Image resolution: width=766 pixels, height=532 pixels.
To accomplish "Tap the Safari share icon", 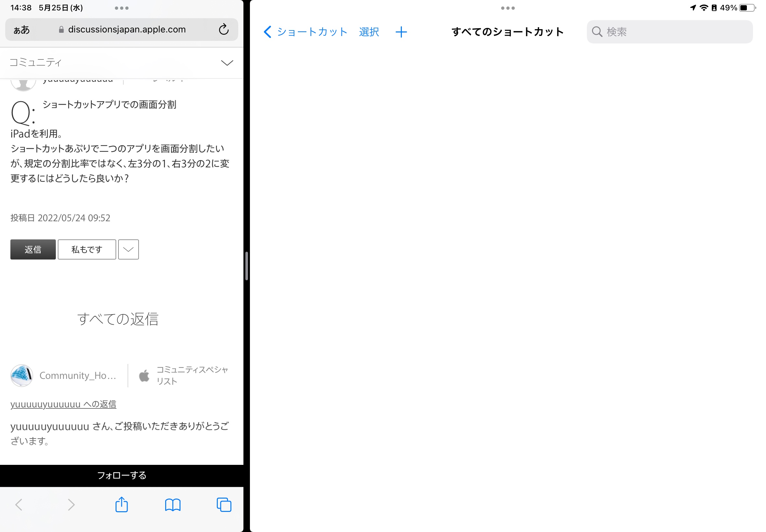I will click(x=121, y=504).
